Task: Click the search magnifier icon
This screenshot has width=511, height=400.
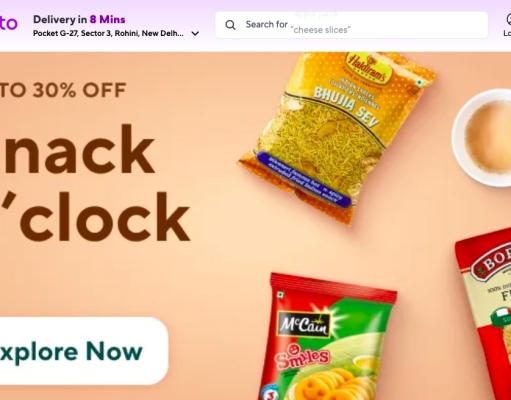Action: (230, 25)
